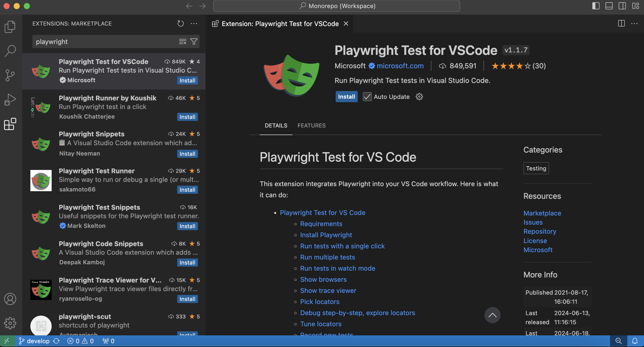Open the Microsoft resource link
This screenshot has height=347, width=644.
pyautogui.click(x=538, y=250)
